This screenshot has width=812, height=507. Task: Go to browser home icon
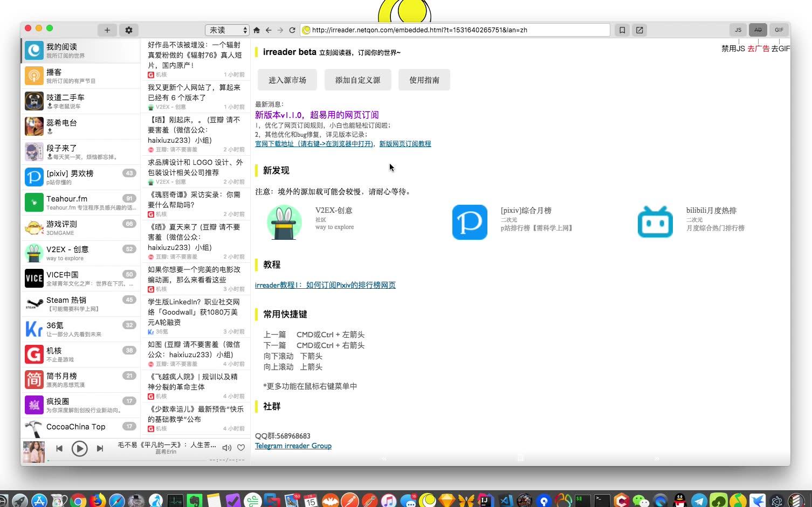tap(257, 30)
